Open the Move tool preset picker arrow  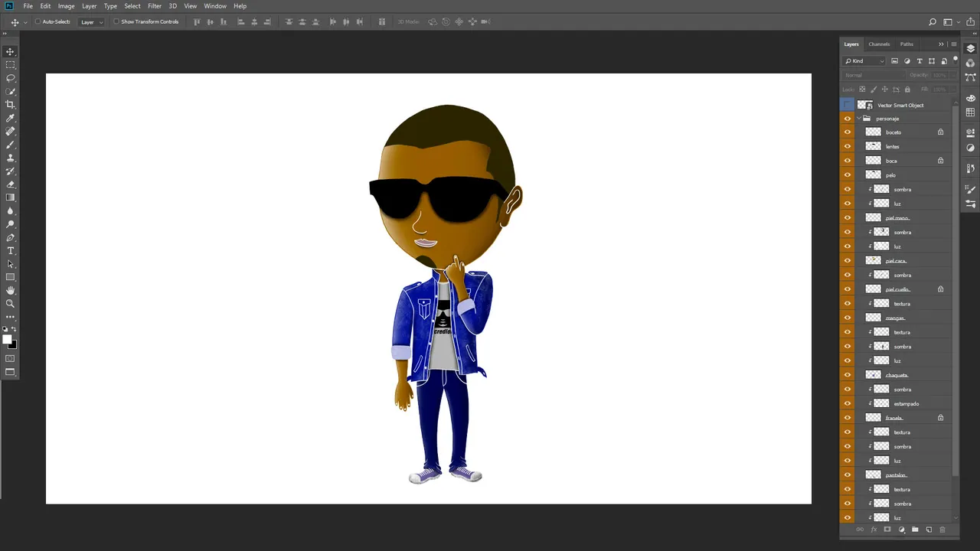(25, 22)
